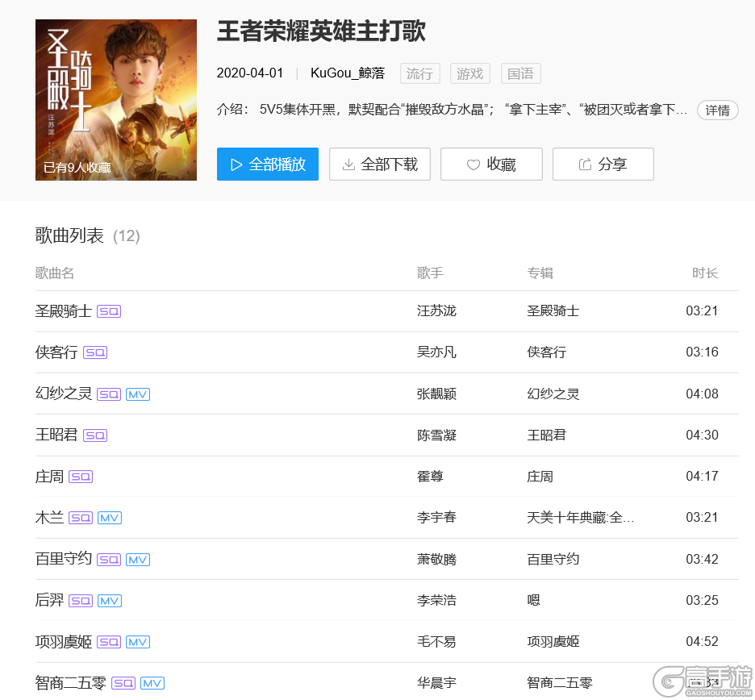Click SQ badge next to song 百里守约

109,560
